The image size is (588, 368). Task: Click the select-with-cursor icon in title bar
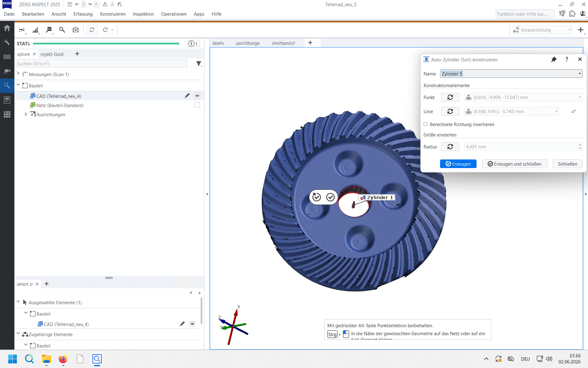pyautogui.click(x=120, y=4)
